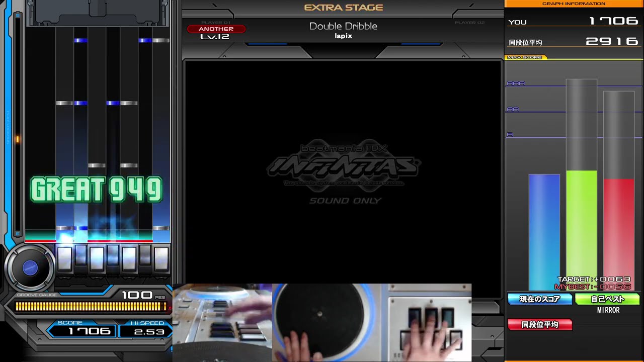This screenshot has height=362, width=644.
Task: Click the PLAYER 02 label
Action: (x=469, y=23)
